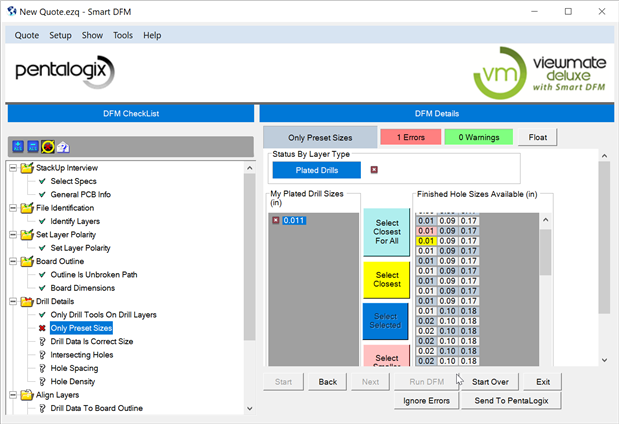Click the yellow Select Closest button
This screenshot has height=424, width=619.
[x=386, y=280]
